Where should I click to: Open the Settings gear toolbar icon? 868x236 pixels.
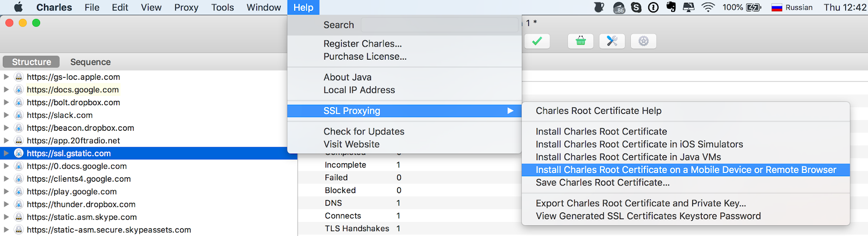(643, 41)
